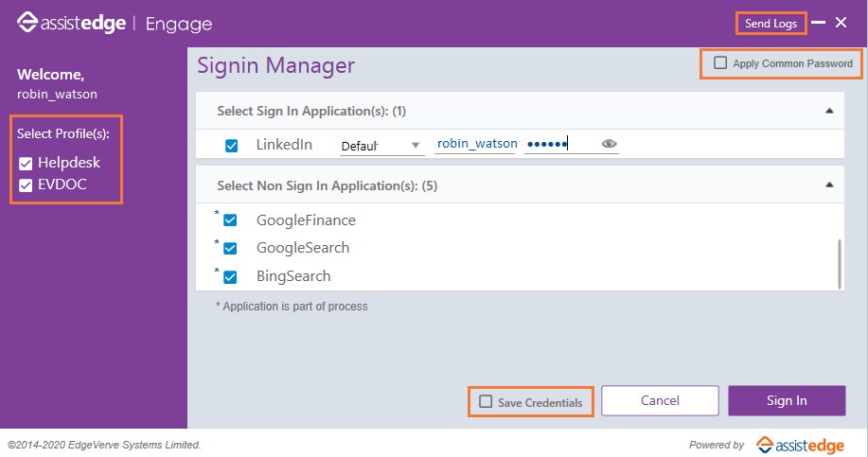Tick the Save Credentials checkbox
The image size is (868, 457).
[486, 402]
